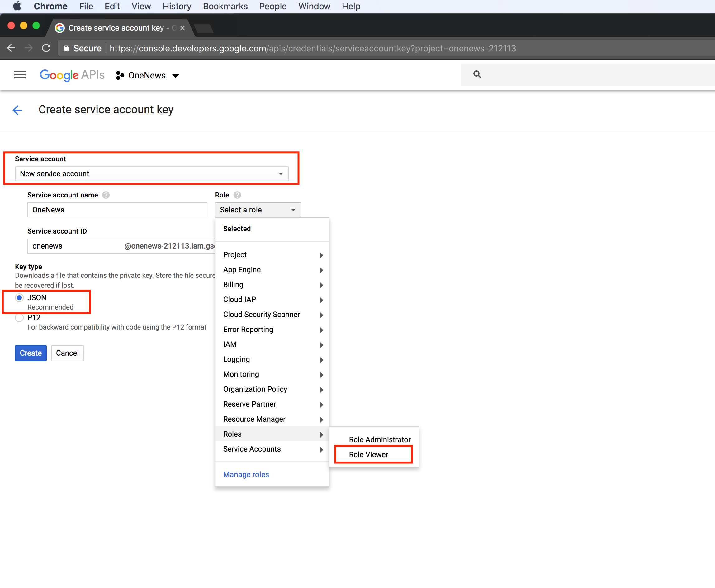Click the blue back arrow beside page title

[x=17, y=110]
